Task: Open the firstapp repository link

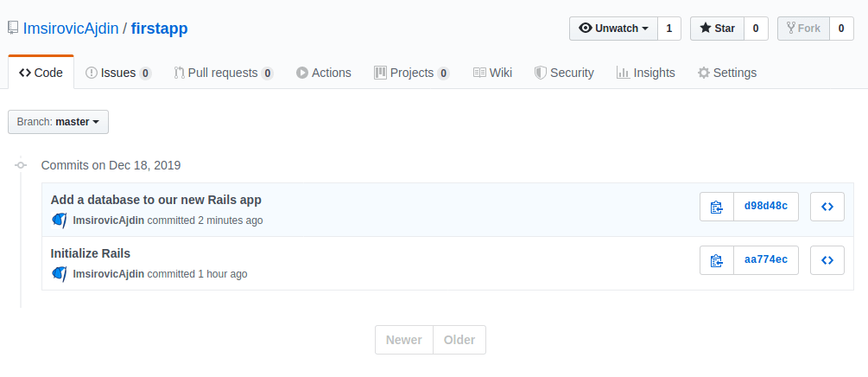Action: click(x=160, y=29)
